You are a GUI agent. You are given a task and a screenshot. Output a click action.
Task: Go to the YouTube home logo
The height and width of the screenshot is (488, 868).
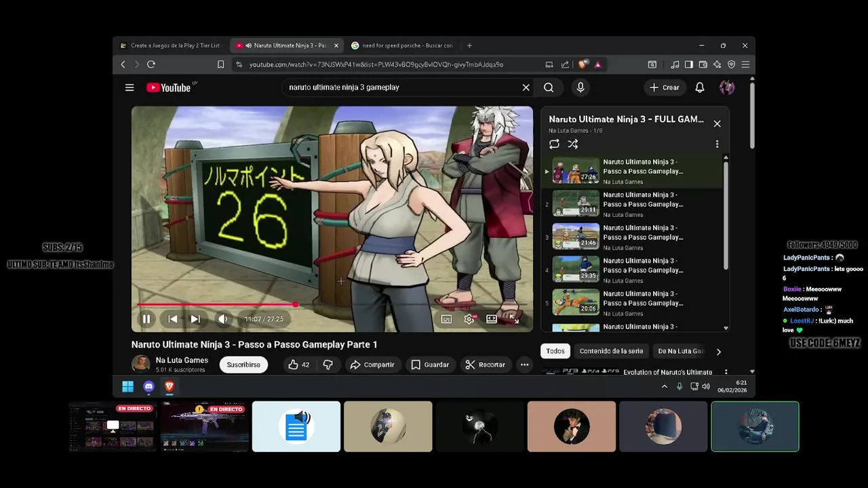pos(168,87)
